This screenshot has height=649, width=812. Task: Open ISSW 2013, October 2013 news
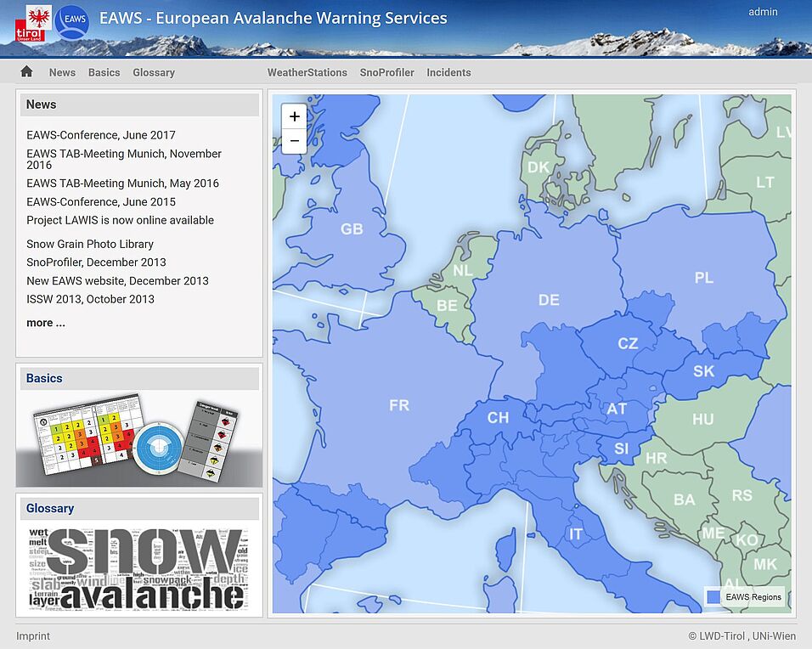pyautogui.click(x=91, y=299)
